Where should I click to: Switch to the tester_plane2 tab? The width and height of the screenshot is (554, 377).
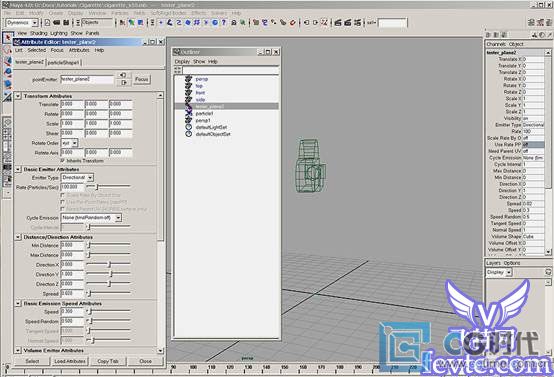(x=30, y=62)
